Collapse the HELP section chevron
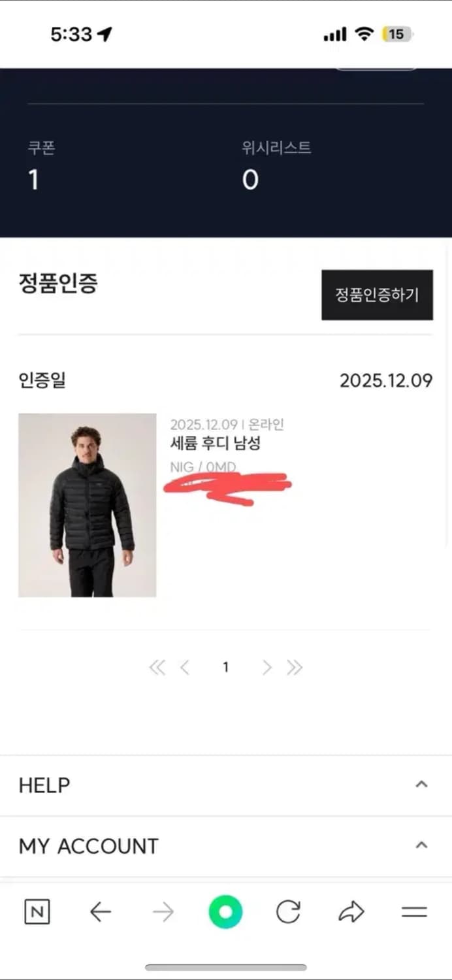Viewport: 452px width, 980px height. click(x=422, y=785)
